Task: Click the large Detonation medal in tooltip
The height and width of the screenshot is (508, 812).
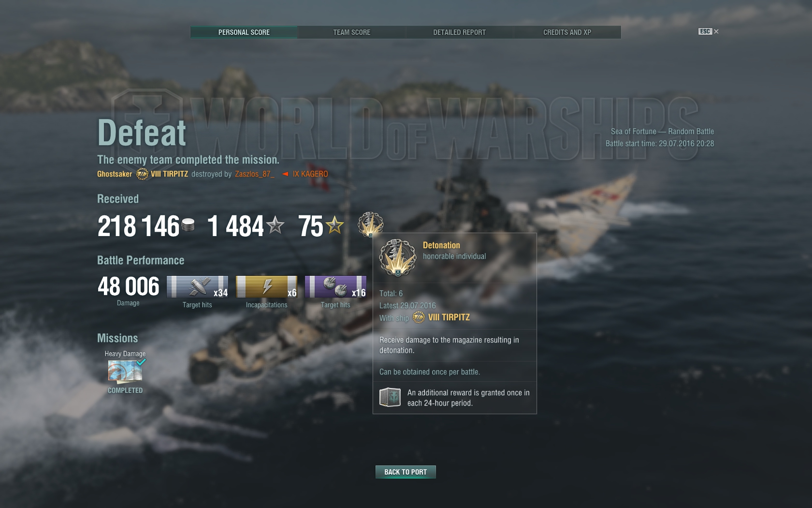Action: point(397,257)
